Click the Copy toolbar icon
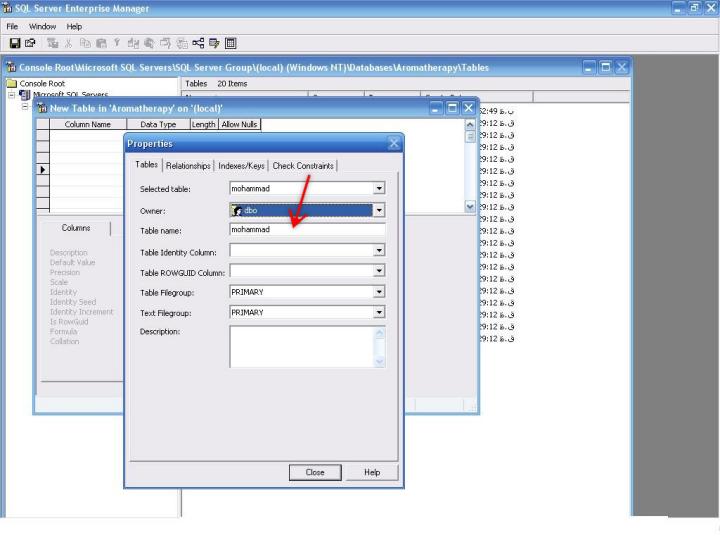Screen dimensions: 720x540 tap(85, 43)
